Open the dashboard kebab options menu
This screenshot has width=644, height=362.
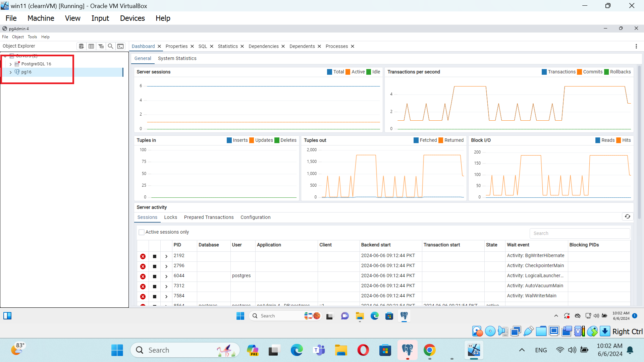(x=636, y=46)
